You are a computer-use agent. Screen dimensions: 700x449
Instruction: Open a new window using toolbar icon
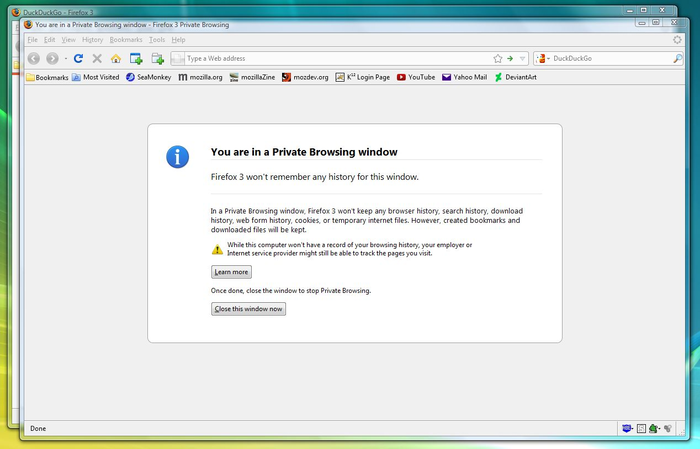point(136,58)
